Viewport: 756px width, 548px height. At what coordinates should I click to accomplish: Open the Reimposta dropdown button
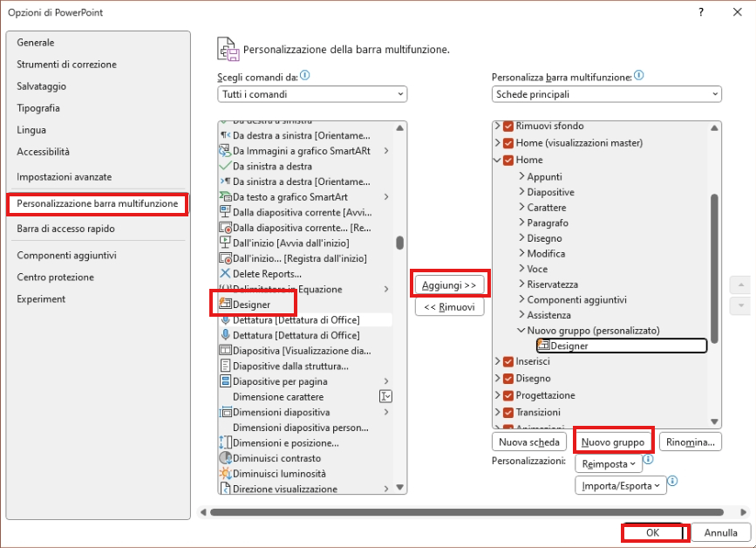609,464
